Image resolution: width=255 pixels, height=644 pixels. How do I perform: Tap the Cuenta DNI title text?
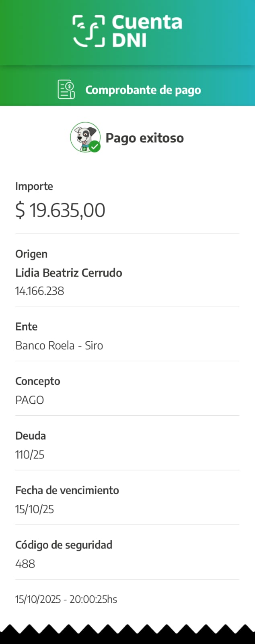pos(147,31)
